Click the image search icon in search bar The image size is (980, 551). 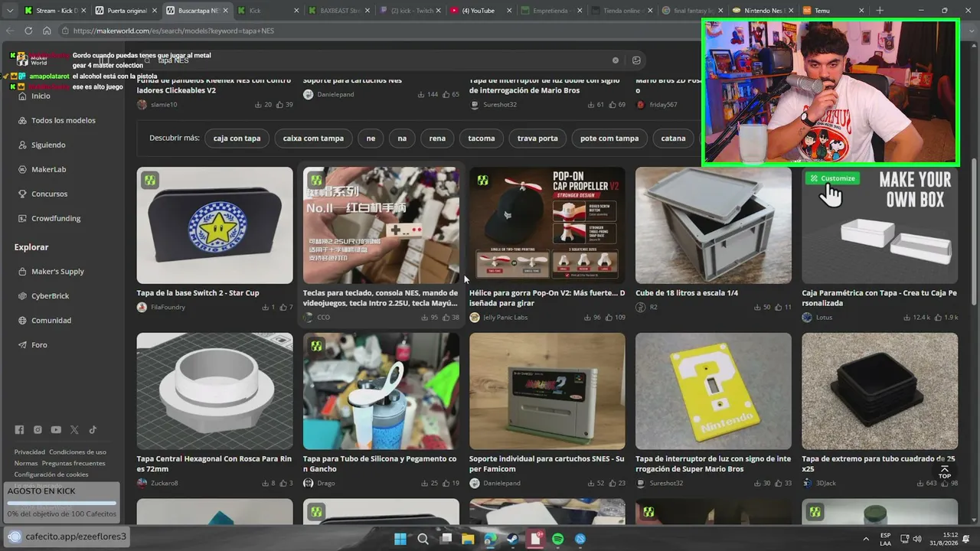(x=636, y=60)
